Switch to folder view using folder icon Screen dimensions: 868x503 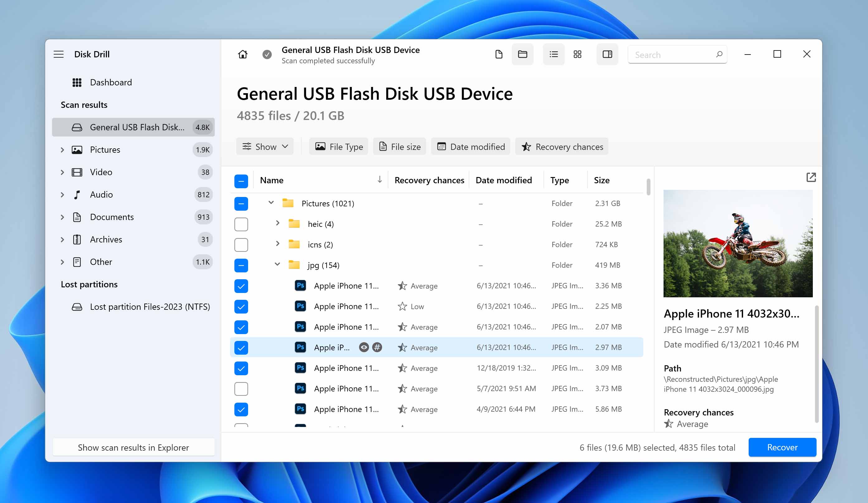523,54
